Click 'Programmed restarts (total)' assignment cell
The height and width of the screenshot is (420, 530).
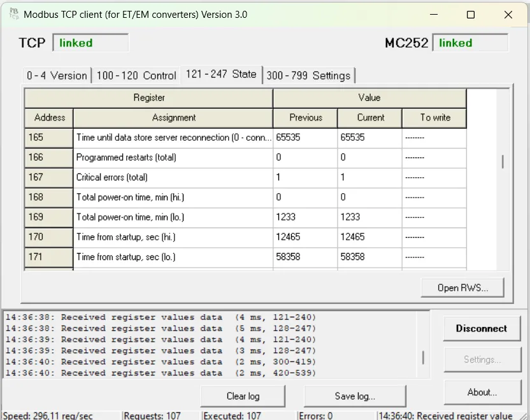173,157
